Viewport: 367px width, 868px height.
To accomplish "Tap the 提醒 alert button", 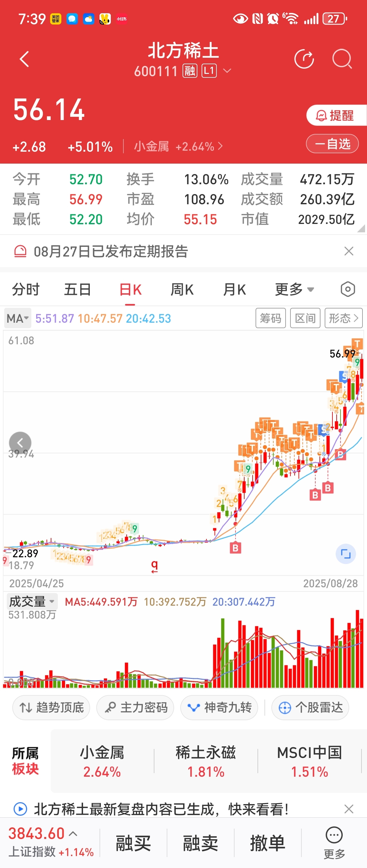I will pyautogui.click(x=336, y=115).
